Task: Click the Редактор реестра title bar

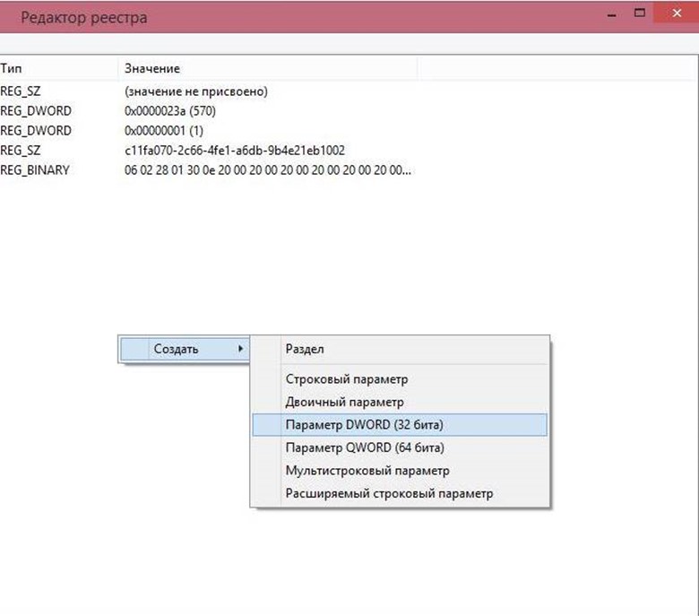Action: pos(314,17)
